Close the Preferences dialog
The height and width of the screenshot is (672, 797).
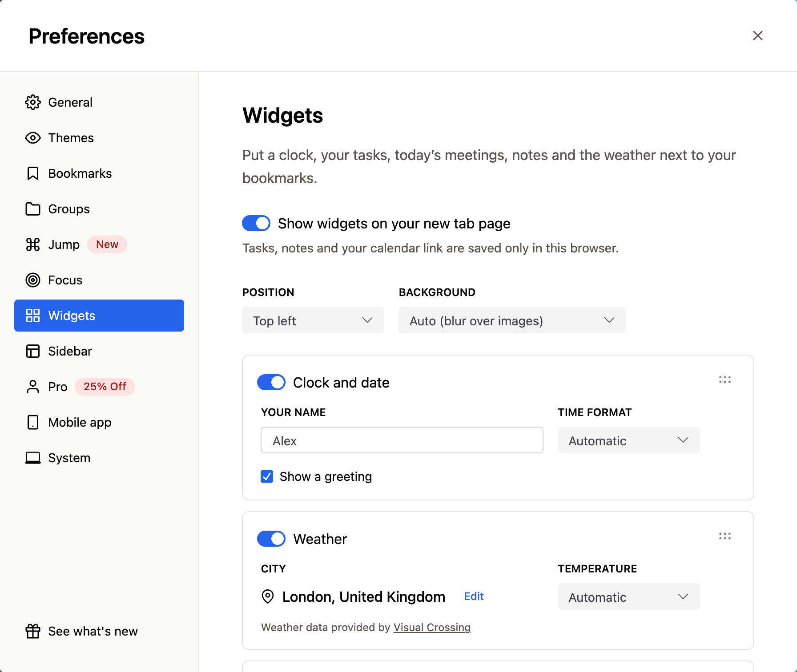click(x=758, y=36)
